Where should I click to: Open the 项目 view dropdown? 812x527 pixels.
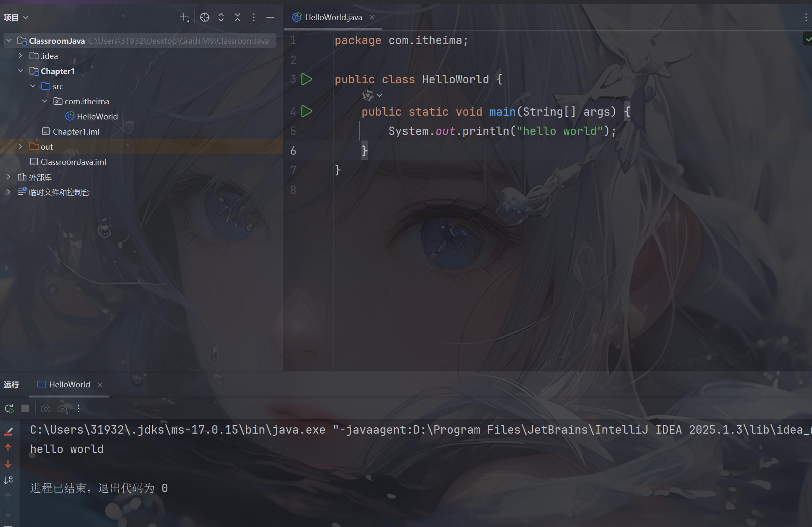pos(16,17)
